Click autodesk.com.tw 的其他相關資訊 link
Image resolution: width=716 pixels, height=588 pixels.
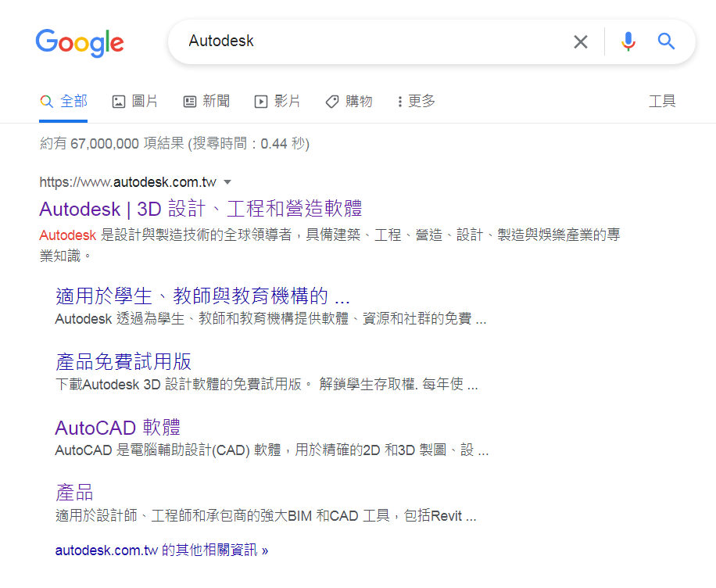coord(162,550)
